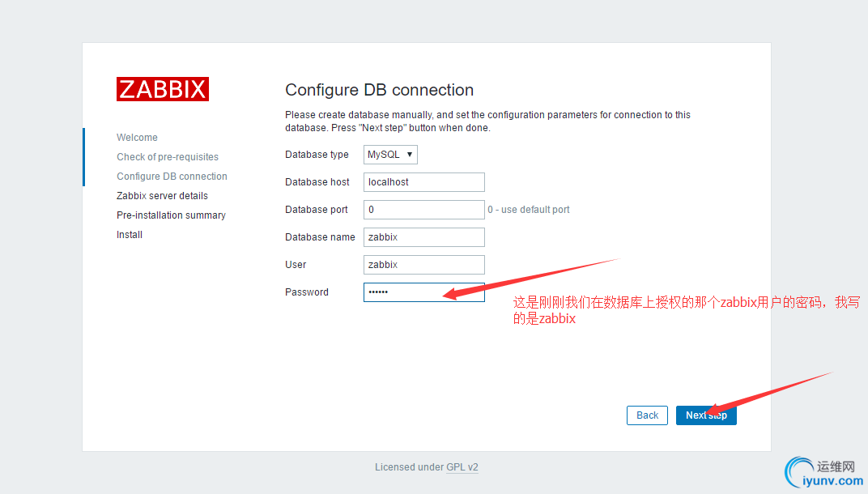
Task: Click the User label
Action: (x=296, y=265)
